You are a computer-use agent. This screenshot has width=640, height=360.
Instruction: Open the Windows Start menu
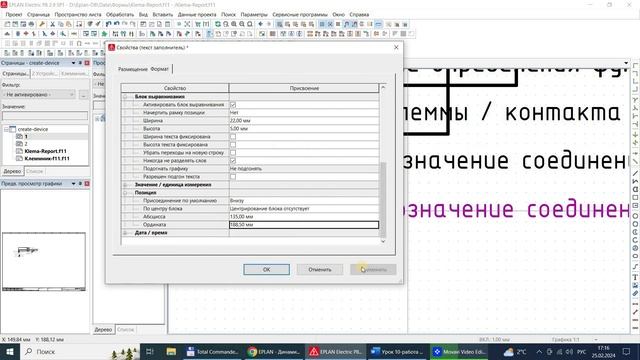[x=10, y=351]
